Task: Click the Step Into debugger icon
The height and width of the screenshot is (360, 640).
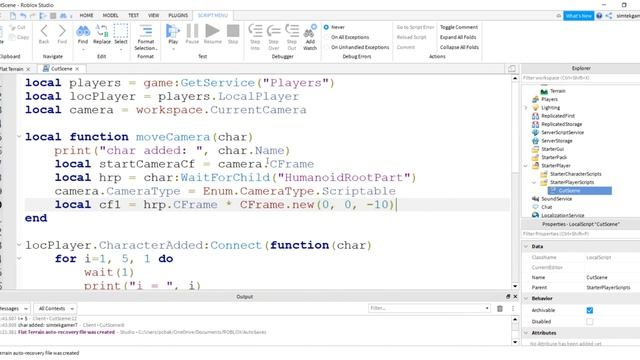Action: pyautogui.click(x=255, y=31)
